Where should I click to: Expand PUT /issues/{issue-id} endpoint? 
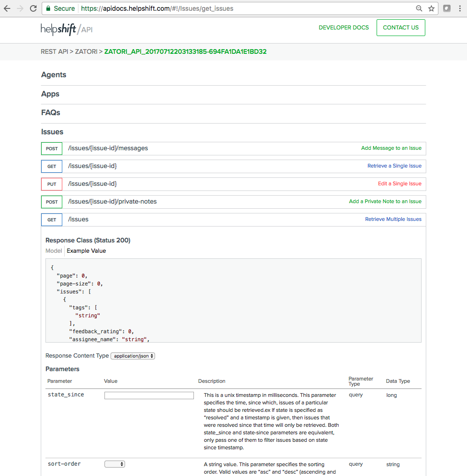(92, 184)
